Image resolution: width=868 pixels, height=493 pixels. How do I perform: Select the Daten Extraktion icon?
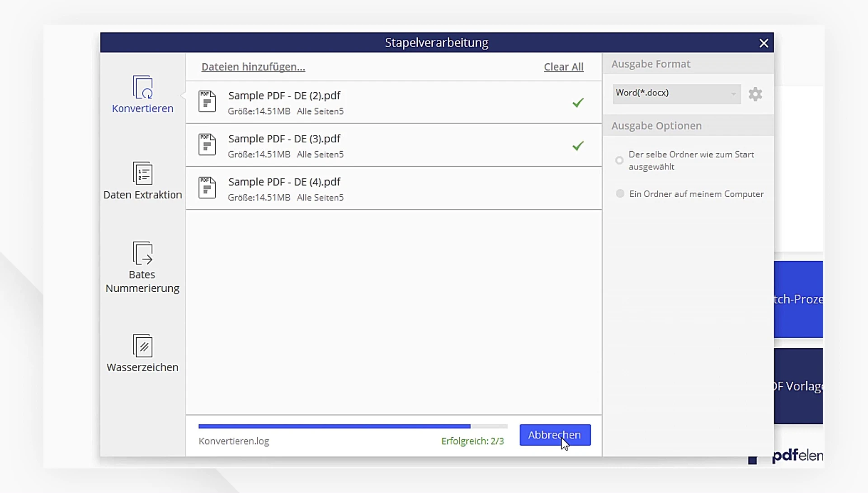tap(143, 173)
